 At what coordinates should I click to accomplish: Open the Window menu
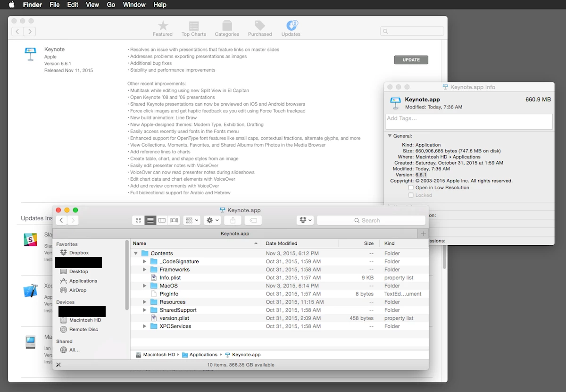pos(134,5)
